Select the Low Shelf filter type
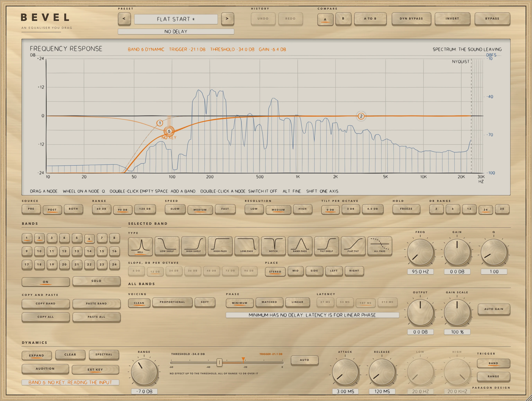The height and width of the screenshot is (401, 532). (x=167, y=246)
